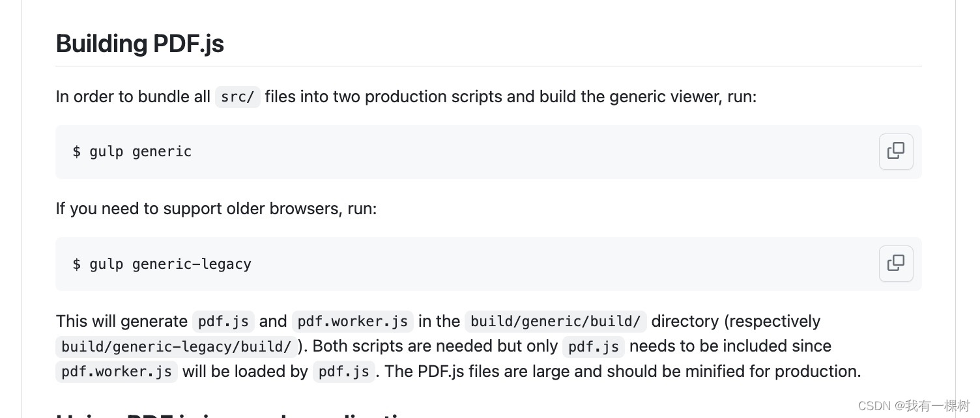Image resolution: width=980 pixels, height=418 pixels.
Task: Copy the gulp generic-legacy command to clipboard
Action: [x=896, y=263]
